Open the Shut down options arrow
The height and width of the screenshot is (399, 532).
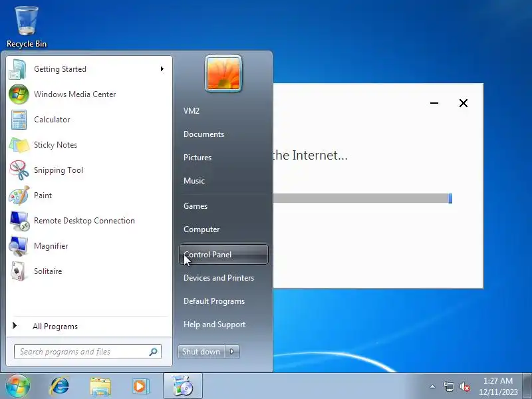click(232, 352)
